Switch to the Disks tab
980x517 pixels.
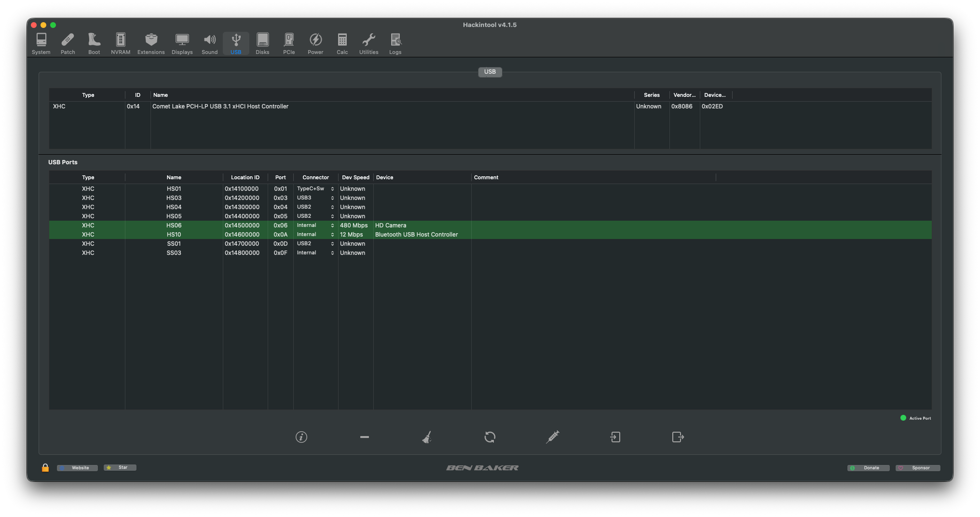point(262,43)
